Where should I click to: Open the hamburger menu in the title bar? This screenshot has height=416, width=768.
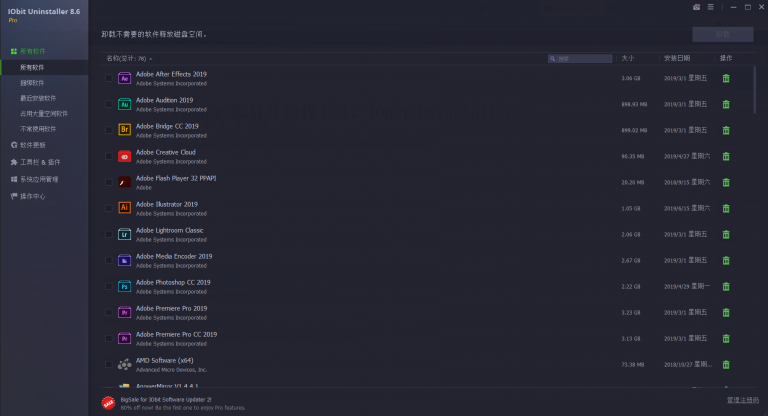tap(710, 7)
